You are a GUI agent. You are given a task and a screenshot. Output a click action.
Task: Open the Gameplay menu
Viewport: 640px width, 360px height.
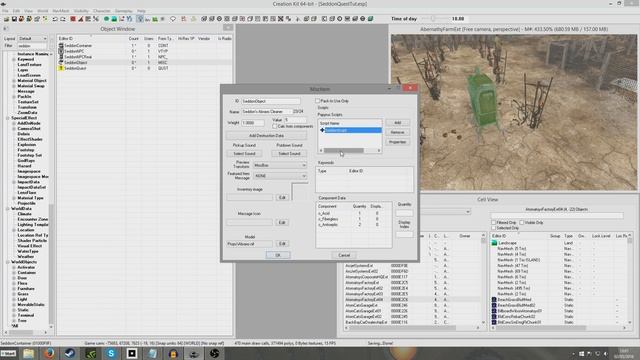[x=123, y=11]
